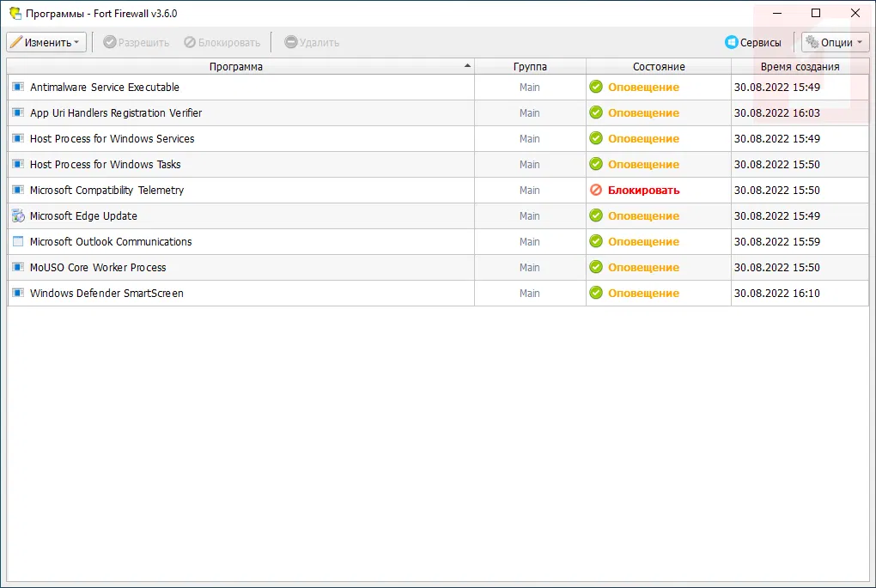Click the disabled Разрешить toolbar button
876x588 pixels.
pyautogui.click(x=137, y=42)
